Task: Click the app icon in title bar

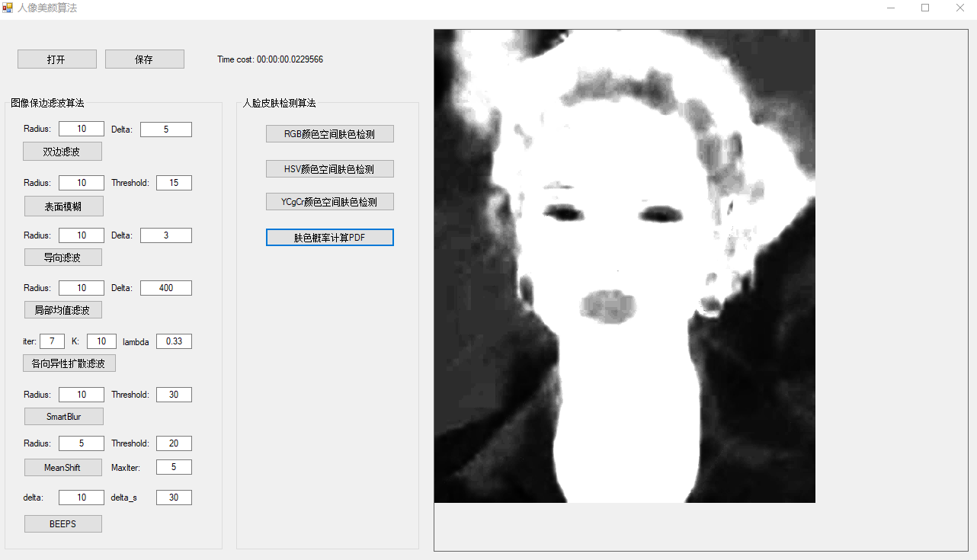Action: point(8,8)
